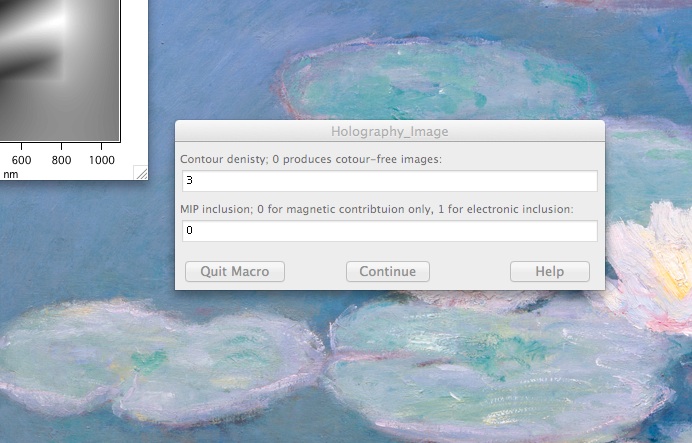Click the Holography_Image dialog title bar
This screenshot has height=443, width=692.
click(x=390, y=131)
